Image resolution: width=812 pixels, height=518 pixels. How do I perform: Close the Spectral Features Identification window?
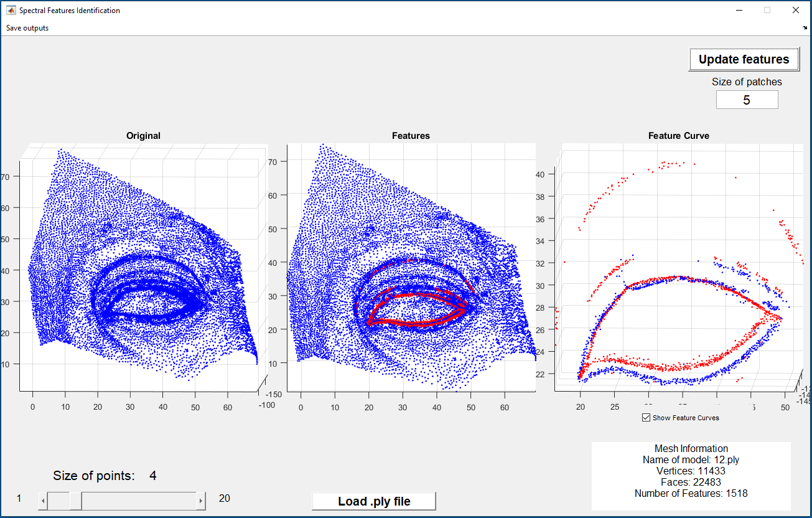pos(795,10)
